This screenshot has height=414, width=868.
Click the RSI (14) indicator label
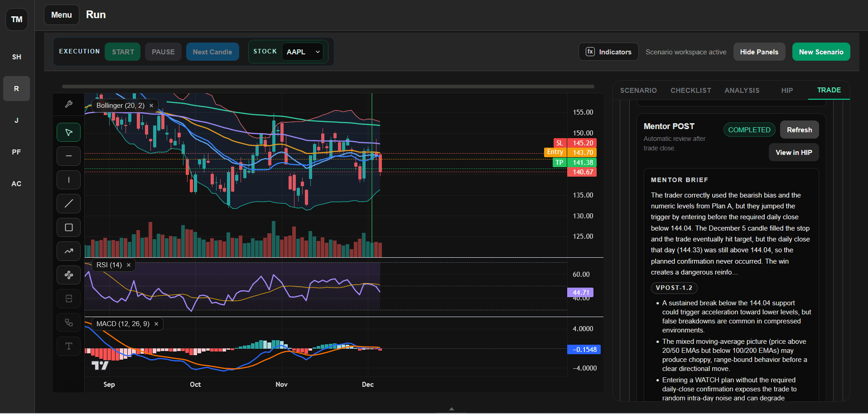109,265
